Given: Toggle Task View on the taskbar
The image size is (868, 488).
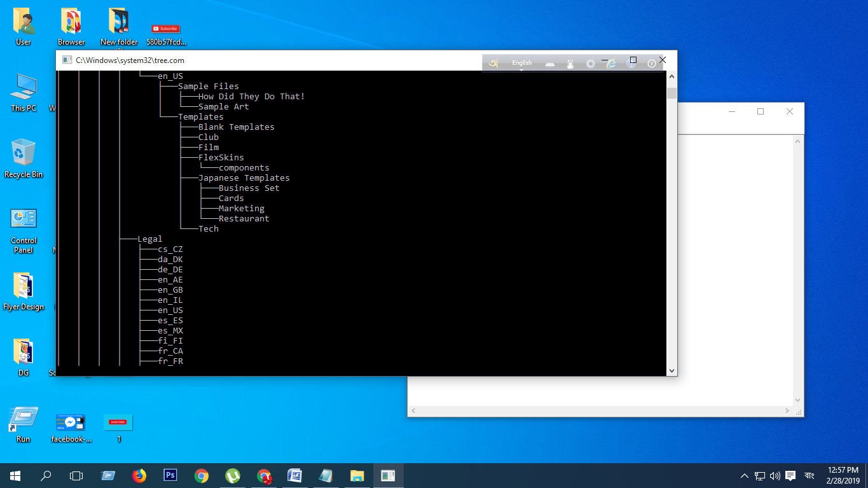Looking at the screenshot, I should coord(76,475).
